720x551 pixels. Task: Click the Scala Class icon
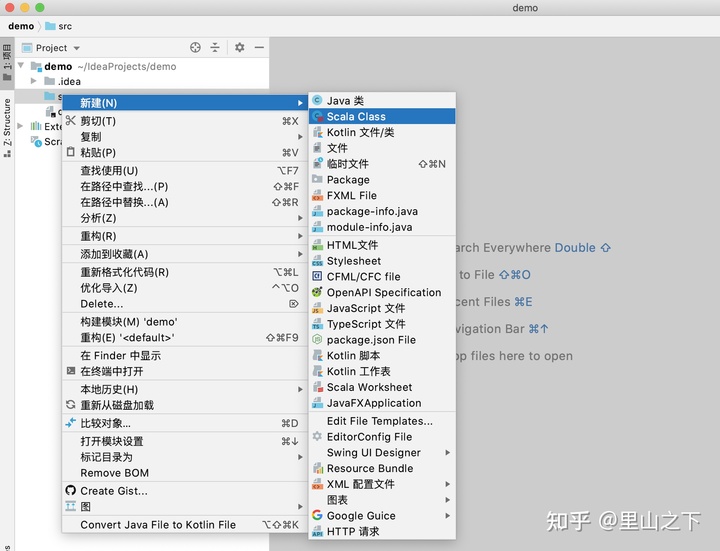317,116
